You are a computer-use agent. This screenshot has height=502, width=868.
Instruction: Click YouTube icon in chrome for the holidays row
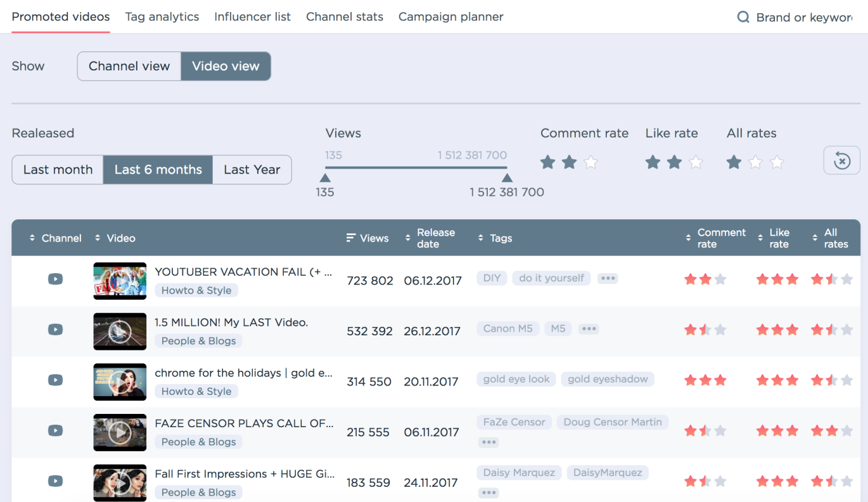pos(55,380)
